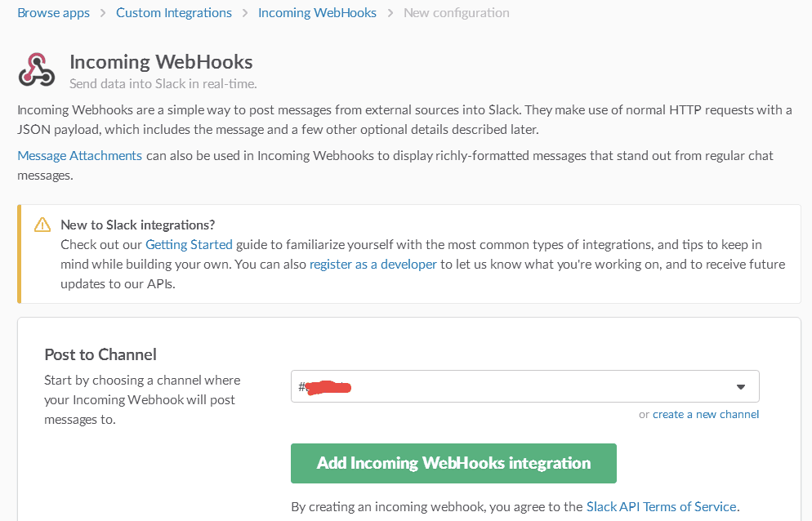The image size is (812, 521).
Task: Click the warning triangle icon in notice
Action: coord(42,225)
